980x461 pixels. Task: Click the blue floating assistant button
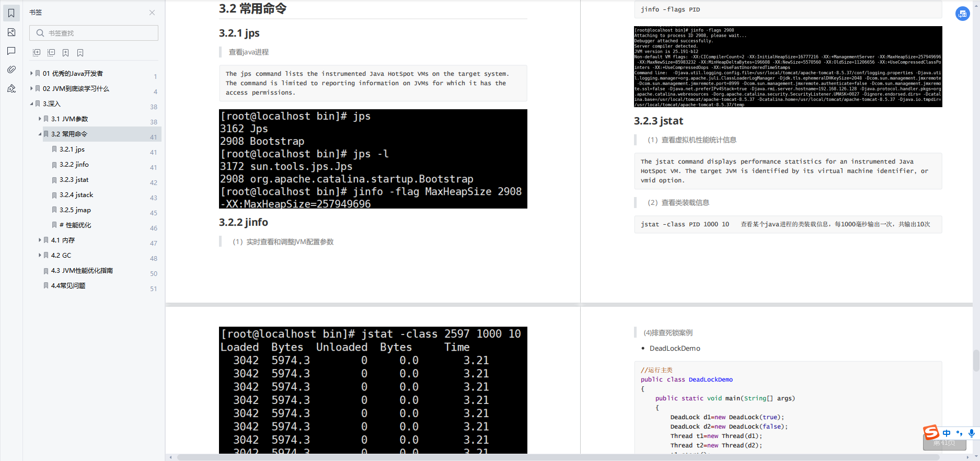963,14
